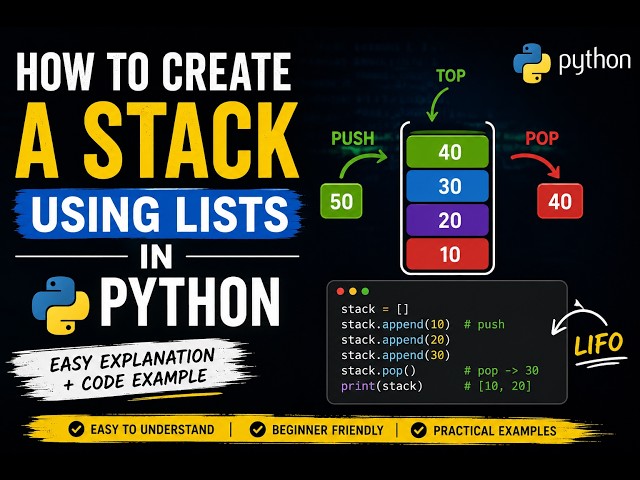Click the red "POP" label

542,138
